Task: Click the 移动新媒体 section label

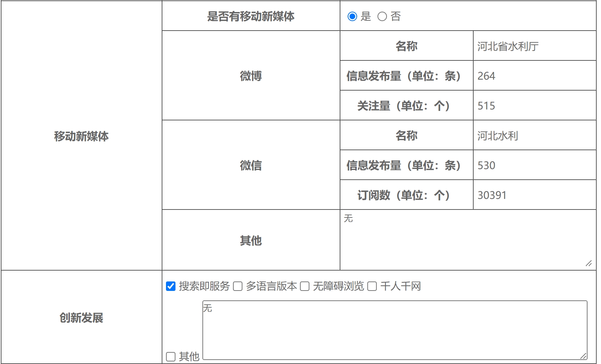Action: [81, 136]
